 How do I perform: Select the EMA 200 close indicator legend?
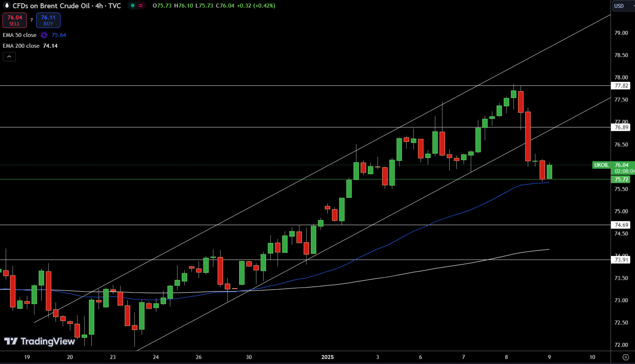click(x=21, y=46)
